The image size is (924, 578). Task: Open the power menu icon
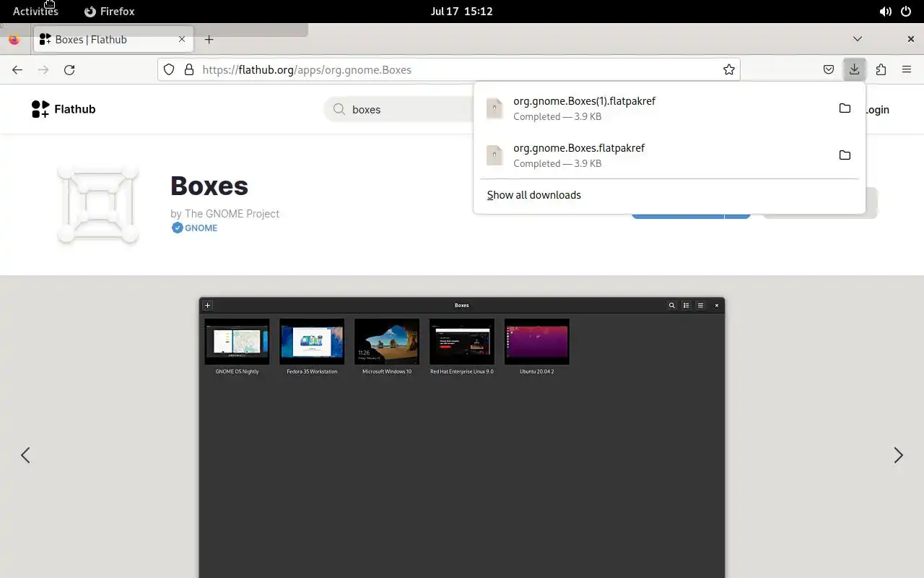click(906, 12)
